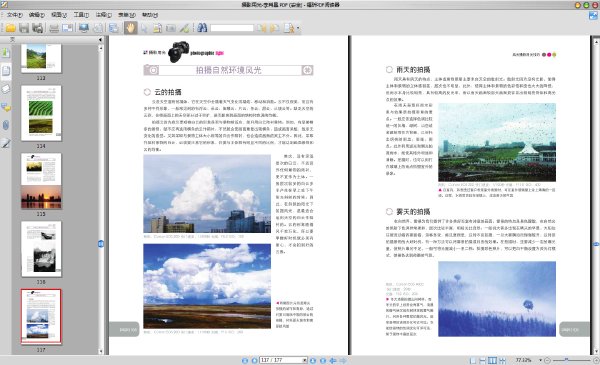Open the 帮助 (Help) menu
This screenshot has height=365, width=600.
(150, 15)
